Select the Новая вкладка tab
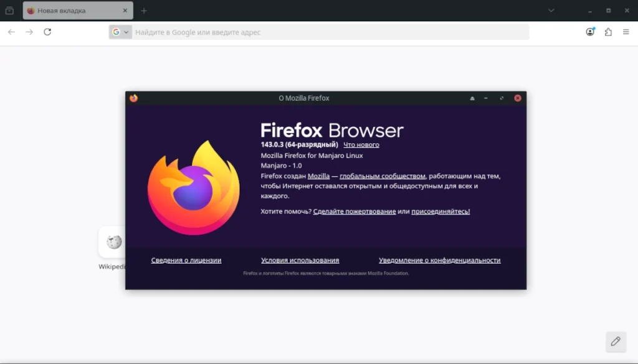Screen dimensions: 638x364 [78, 11]
